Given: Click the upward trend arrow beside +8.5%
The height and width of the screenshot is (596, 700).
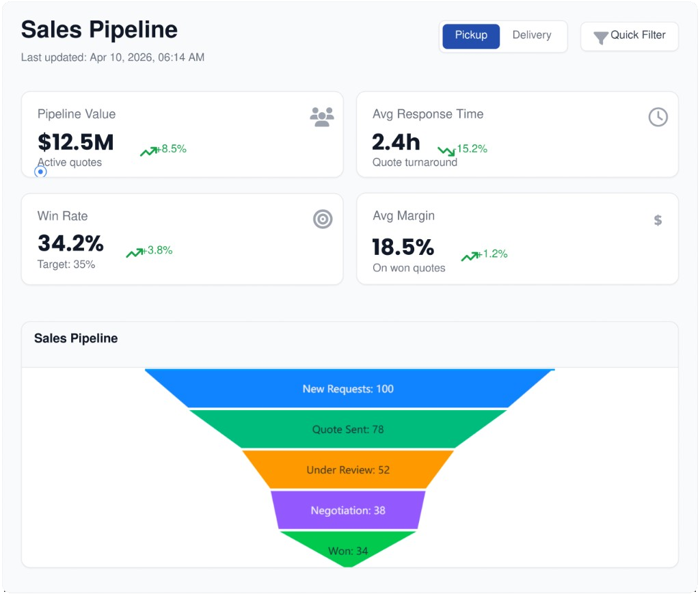Looking at the screenshot, I should 148,151.
